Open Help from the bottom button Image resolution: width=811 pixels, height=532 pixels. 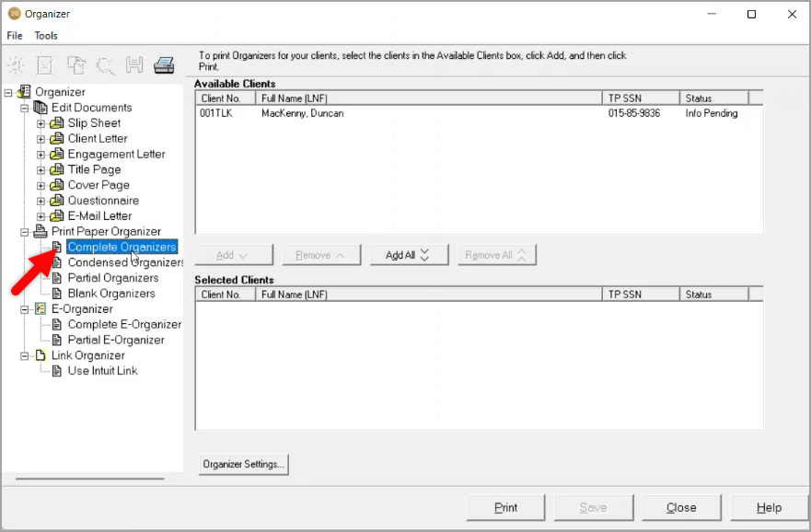[770, 508]
